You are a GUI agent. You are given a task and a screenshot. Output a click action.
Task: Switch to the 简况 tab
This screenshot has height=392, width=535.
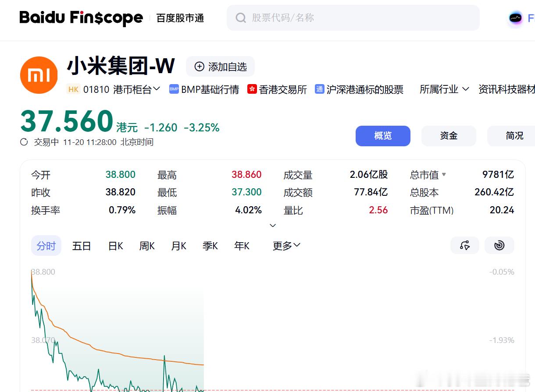(x=511, y=136)
